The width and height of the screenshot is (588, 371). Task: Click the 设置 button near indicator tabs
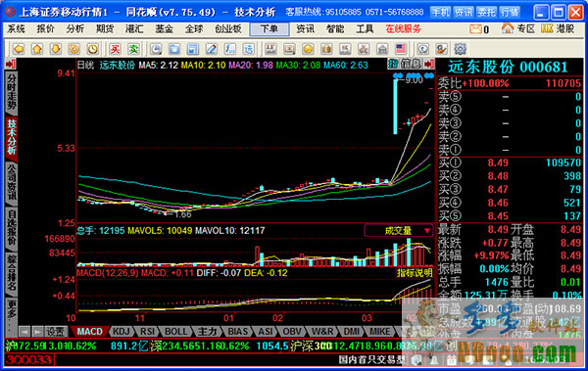pos(56,332)
